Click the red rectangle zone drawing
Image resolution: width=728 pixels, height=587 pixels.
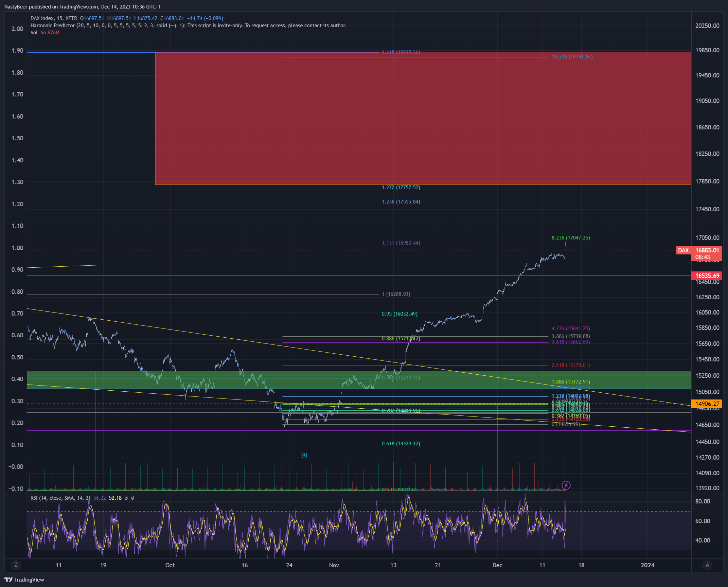[x=423, y=118]
